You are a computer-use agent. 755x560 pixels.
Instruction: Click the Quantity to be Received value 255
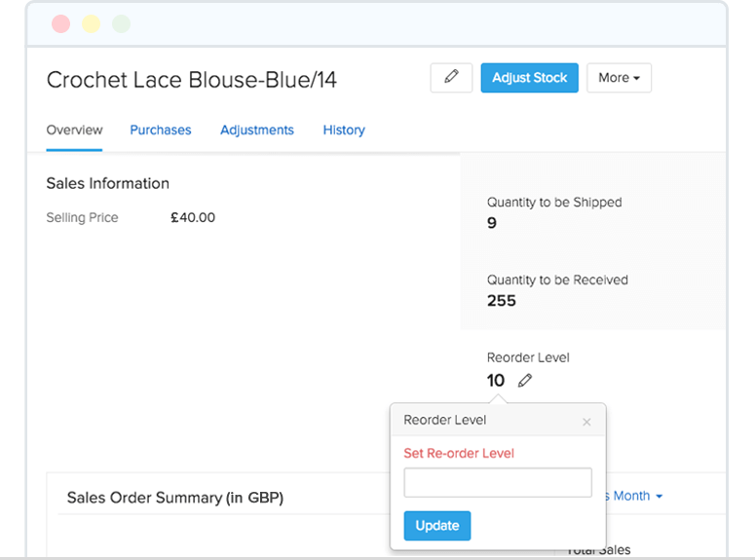tap(502, 301)
